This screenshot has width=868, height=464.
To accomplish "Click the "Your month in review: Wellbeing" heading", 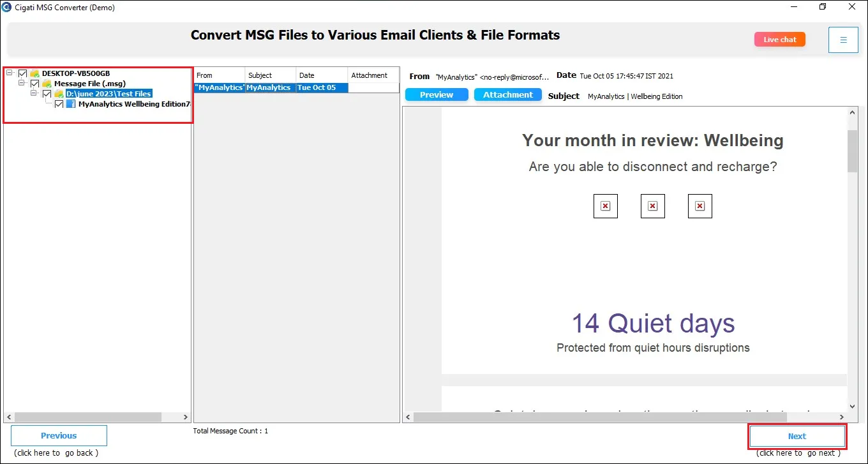I will [653, 140].
